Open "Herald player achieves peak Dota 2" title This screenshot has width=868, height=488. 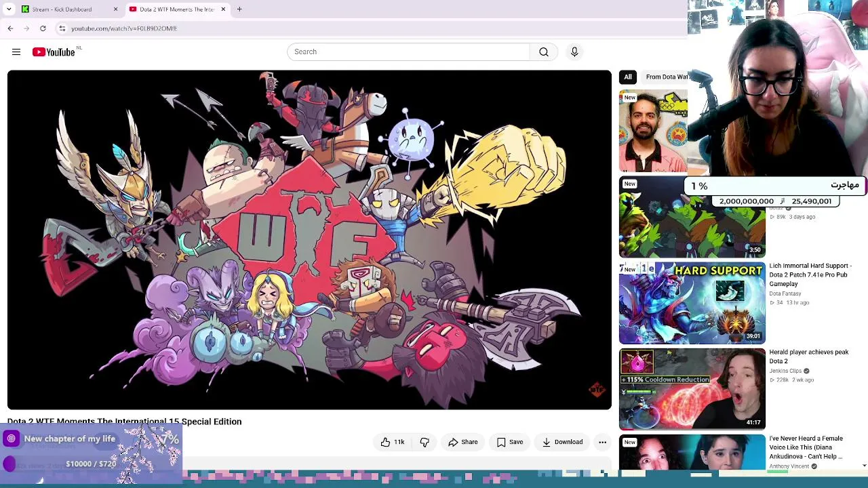809,357
